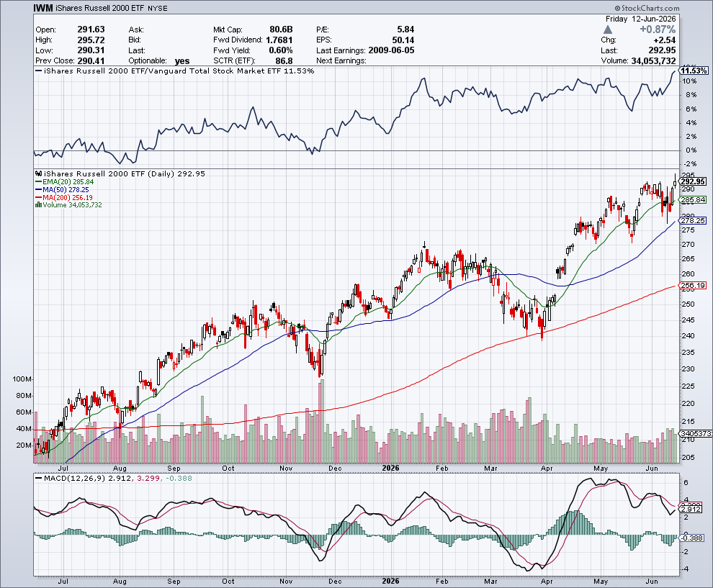The image size is (713, 588).
Task: Click the Fwd Dividend value '1.7681'
Action: click(x=279, y=40)
